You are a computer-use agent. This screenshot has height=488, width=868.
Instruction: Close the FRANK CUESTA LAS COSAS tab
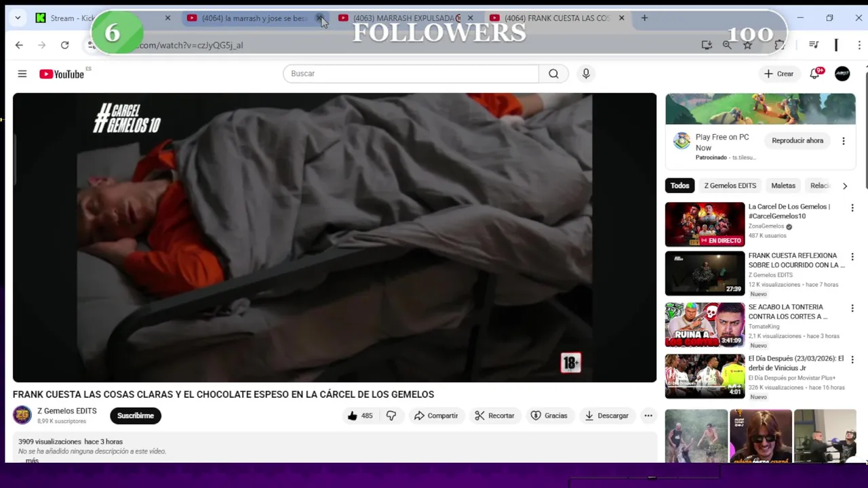(x=621, y=18)
